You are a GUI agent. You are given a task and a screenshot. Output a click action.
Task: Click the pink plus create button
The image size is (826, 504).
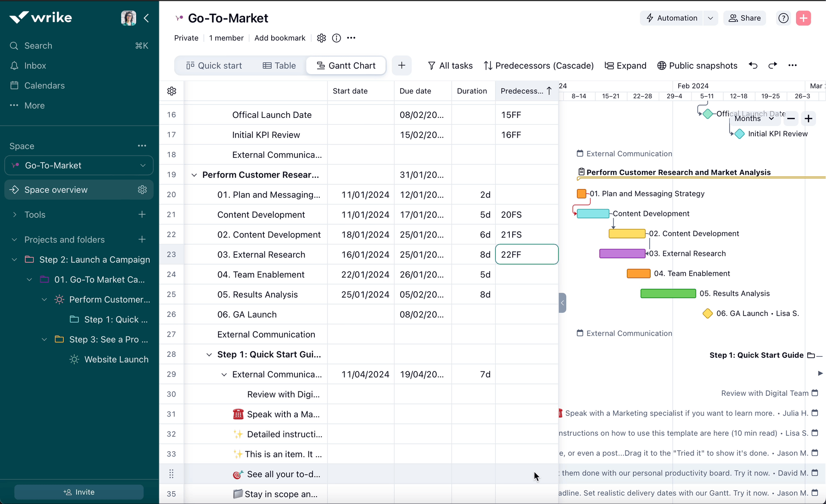(803, 18)
